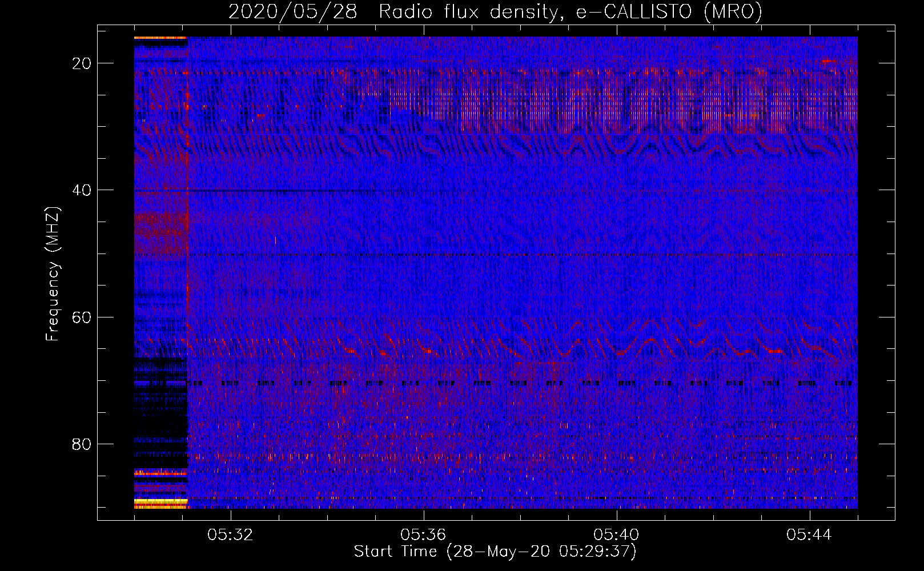The image size is (924, 571).
Task: Click the 05:36 time tick label
Action: (x=423, y=534)
